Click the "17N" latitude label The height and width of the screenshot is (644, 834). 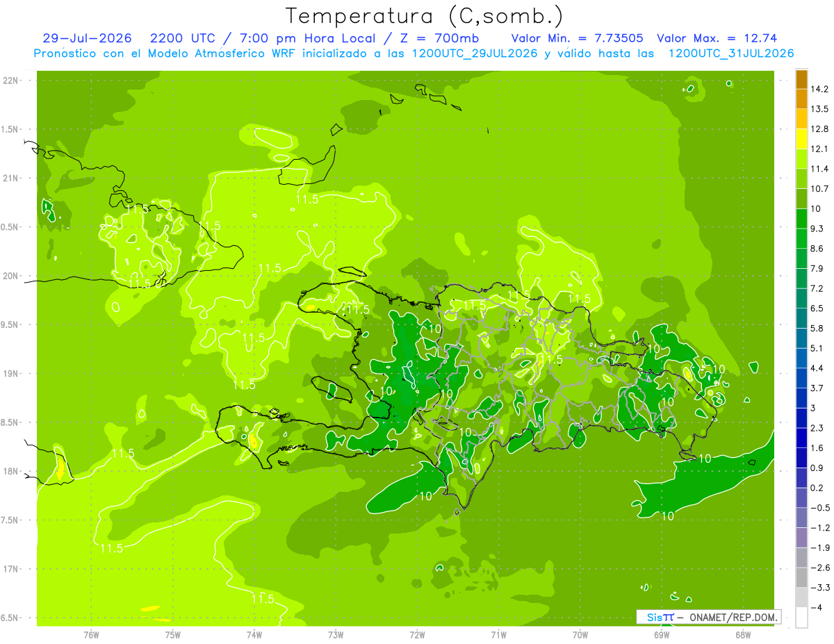tap(11, 569)
